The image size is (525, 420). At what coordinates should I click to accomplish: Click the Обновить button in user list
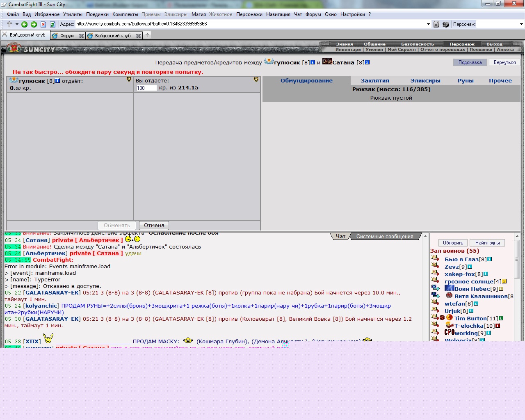click(453, 243)
